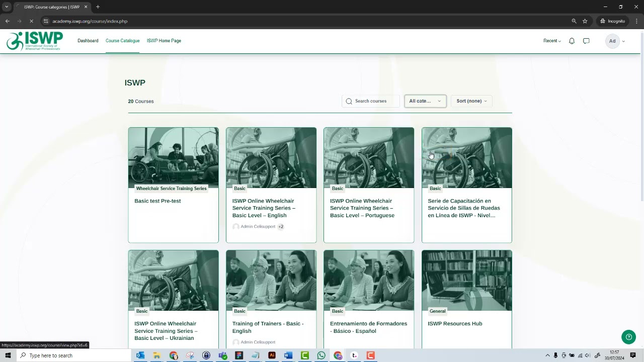This screenshot has height=362, width=644.
Task: Click the +2 more teachers badge
Action: 281,227
